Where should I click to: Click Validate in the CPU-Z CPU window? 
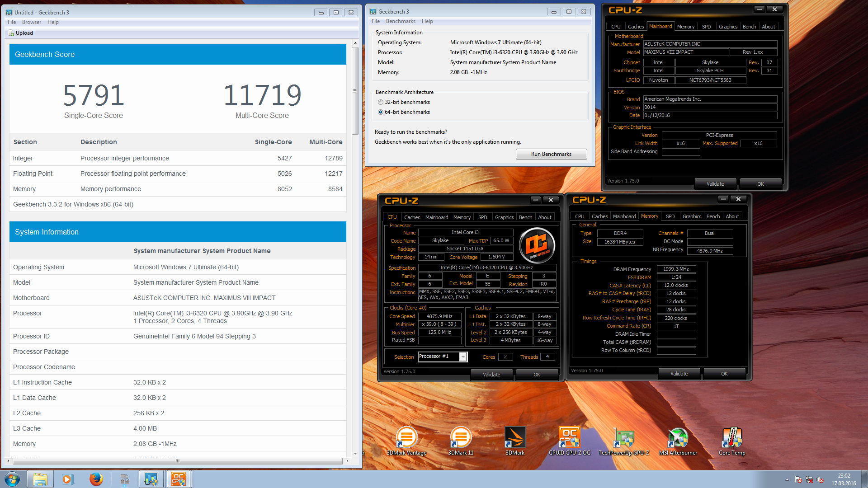491,375
